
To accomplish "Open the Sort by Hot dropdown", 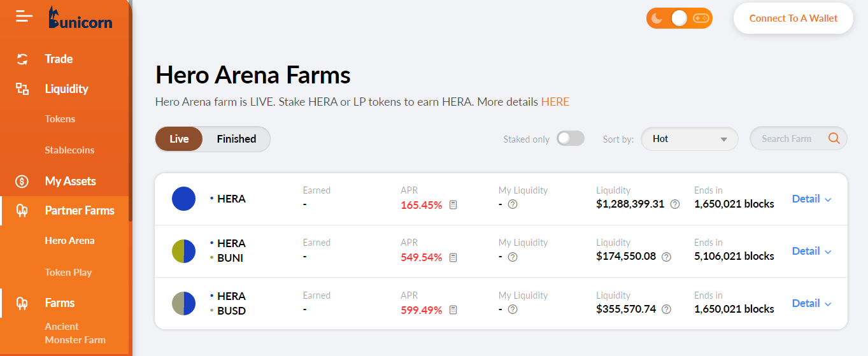I will pyautogui.click(x=689, y=139).
